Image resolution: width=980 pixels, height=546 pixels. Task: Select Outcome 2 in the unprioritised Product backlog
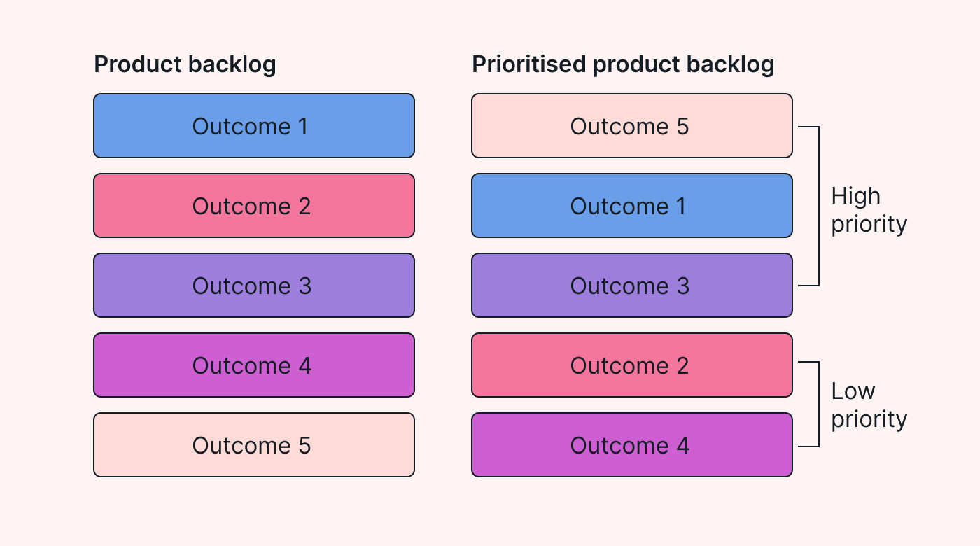click(253, 206)
